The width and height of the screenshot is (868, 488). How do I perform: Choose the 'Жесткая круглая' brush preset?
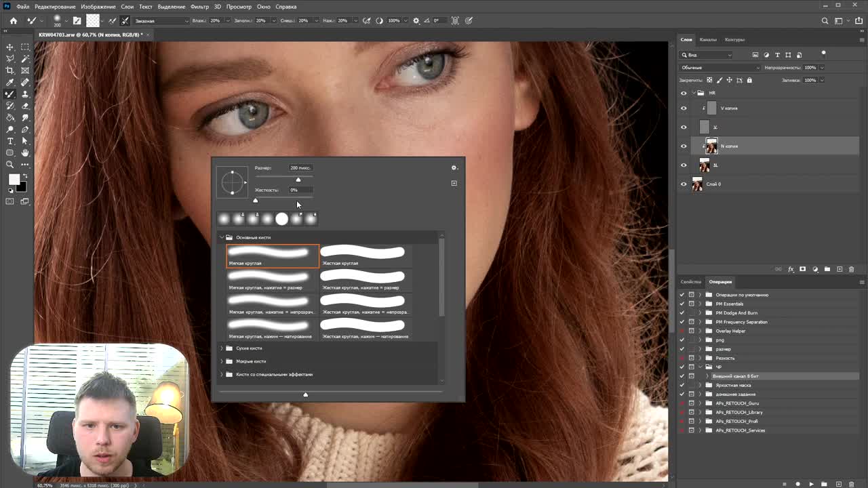click(363, 256)
